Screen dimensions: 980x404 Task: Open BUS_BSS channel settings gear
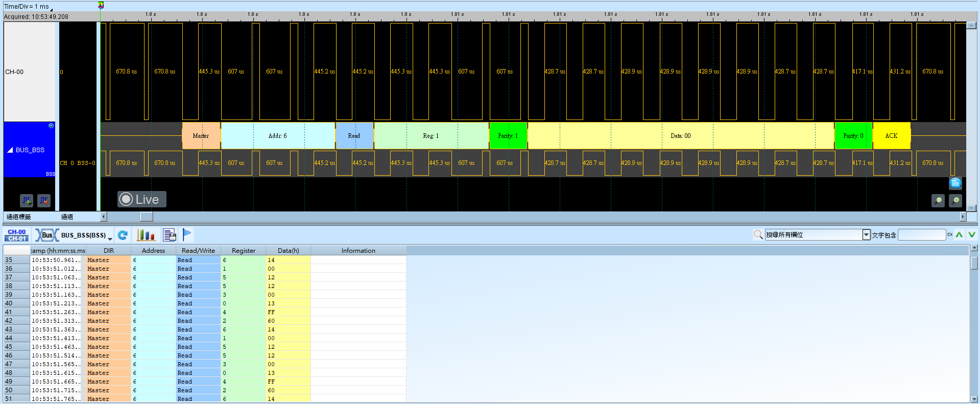point(51,126)
